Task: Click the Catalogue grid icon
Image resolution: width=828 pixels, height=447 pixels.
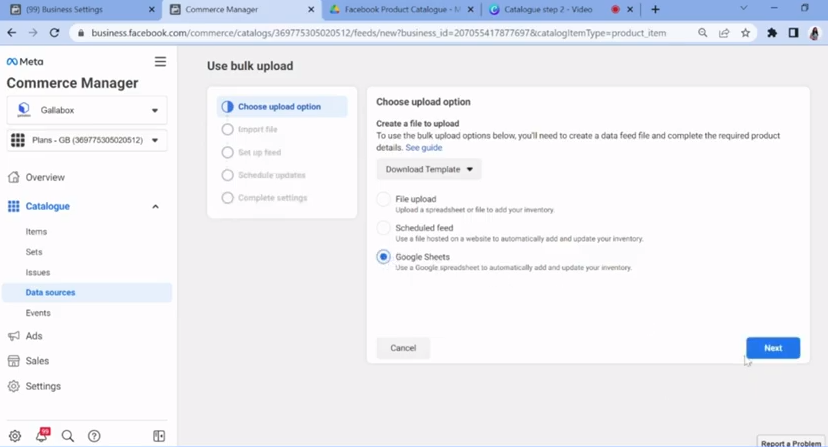Action: 14,206
